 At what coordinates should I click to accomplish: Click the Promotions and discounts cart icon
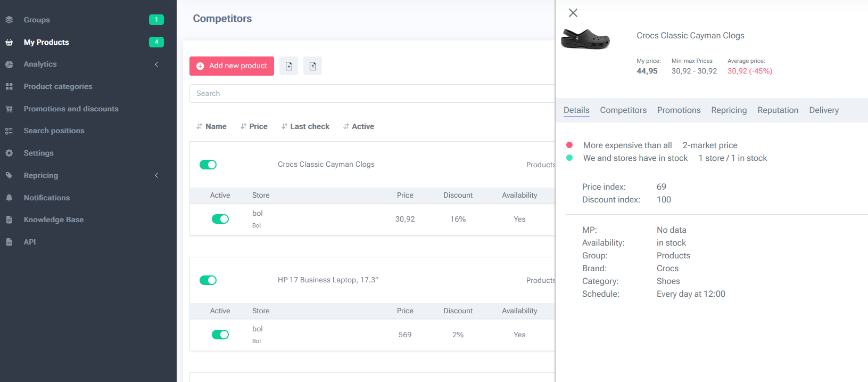(x=9, y=109)
